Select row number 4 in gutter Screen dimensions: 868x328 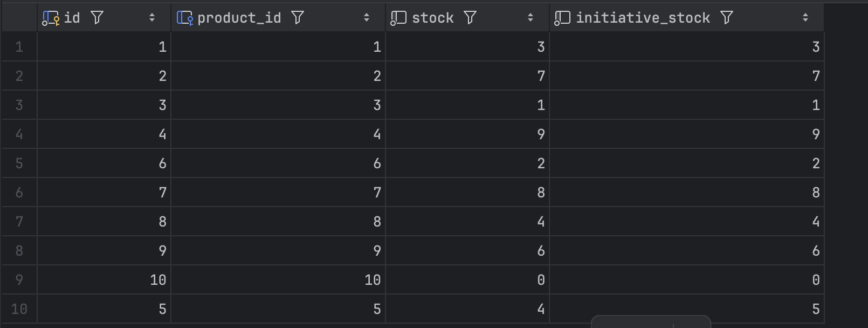click(19, 134)
